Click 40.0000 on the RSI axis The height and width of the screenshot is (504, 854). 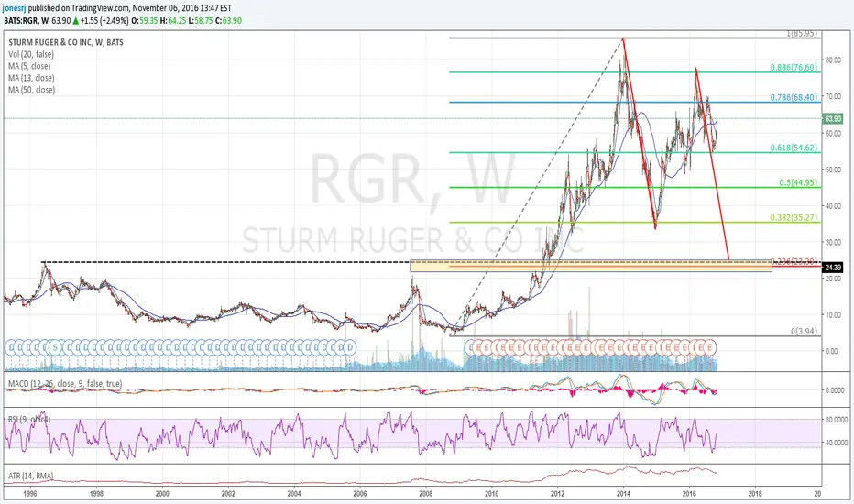[836, 443]
